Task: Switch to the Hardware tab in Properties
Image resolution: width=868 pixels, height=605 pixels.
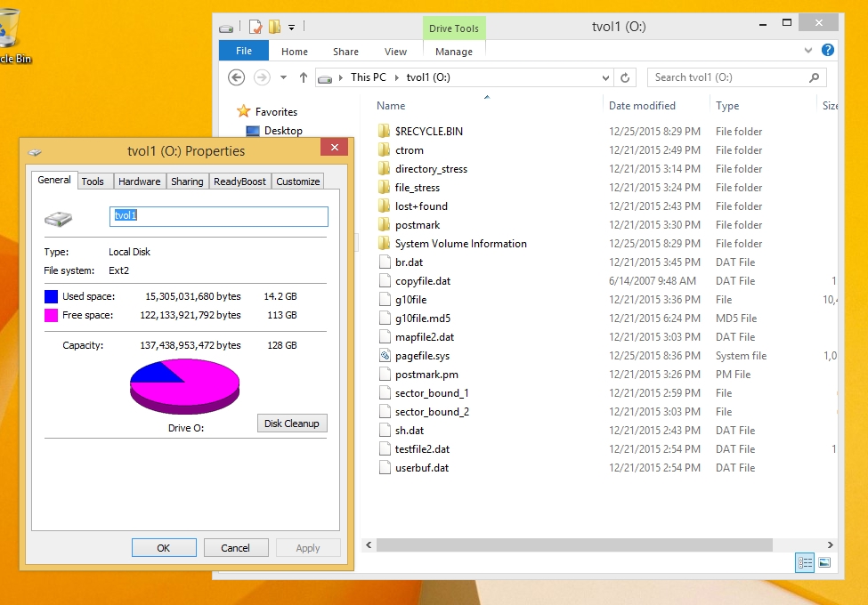Action: pyautogui.click(x=140, y=181)
